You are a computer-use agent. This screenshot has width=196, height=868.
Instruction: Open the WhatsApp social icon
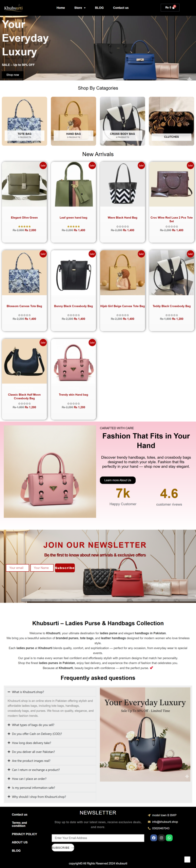click(169, 837)
